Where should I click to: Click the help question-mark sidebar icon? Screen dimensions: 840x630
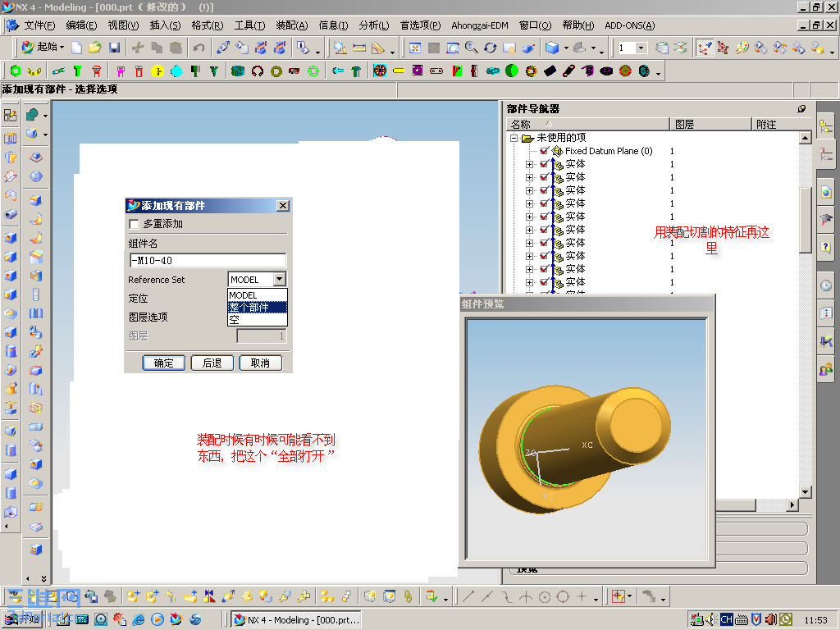pyautogui.click(x=826, y=246)
